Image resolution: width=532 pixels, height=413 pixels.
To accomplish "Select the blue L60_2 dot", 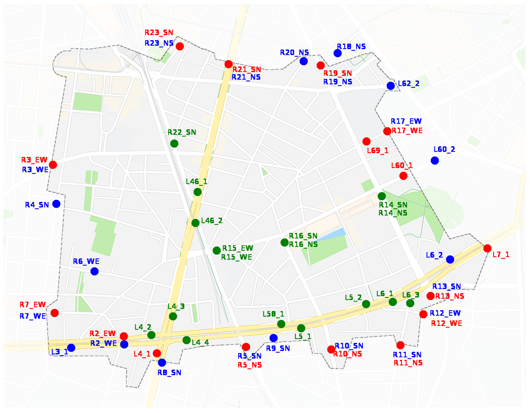I will [x=435, y=161].
